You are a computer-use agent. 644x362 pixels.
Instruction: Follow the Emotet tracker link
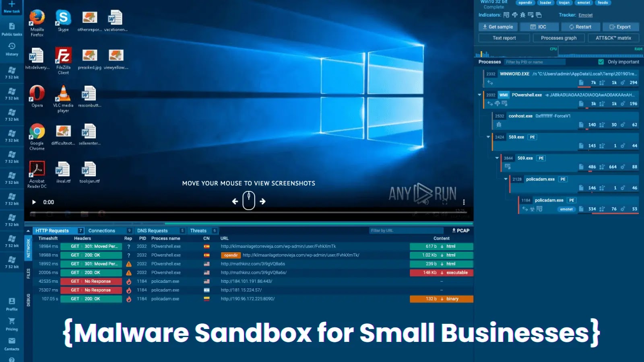click(x=585, y=15)
